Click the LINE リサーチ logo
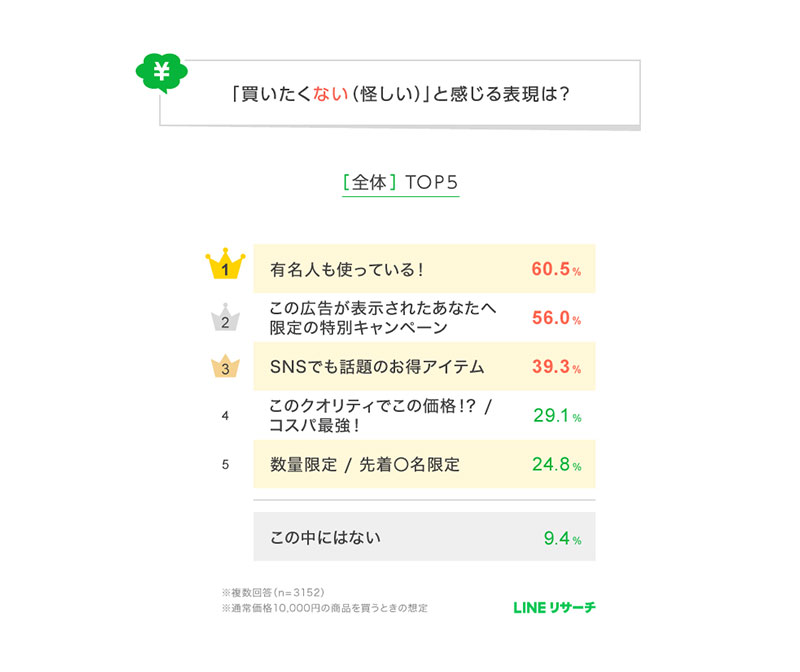Image resolution: width=800 pixels, height=672 pixels. pyautogui.click(x=553, y=607)
